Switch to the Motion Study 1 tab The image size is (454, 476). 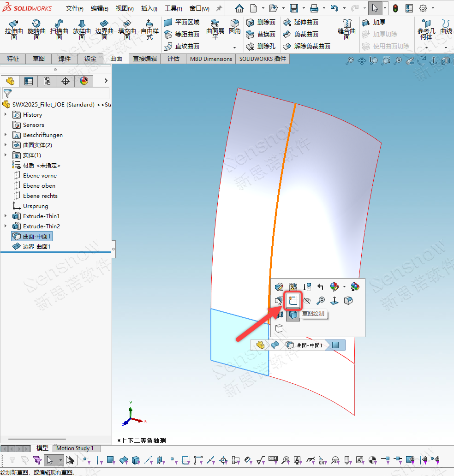click(x=75, y=448)
